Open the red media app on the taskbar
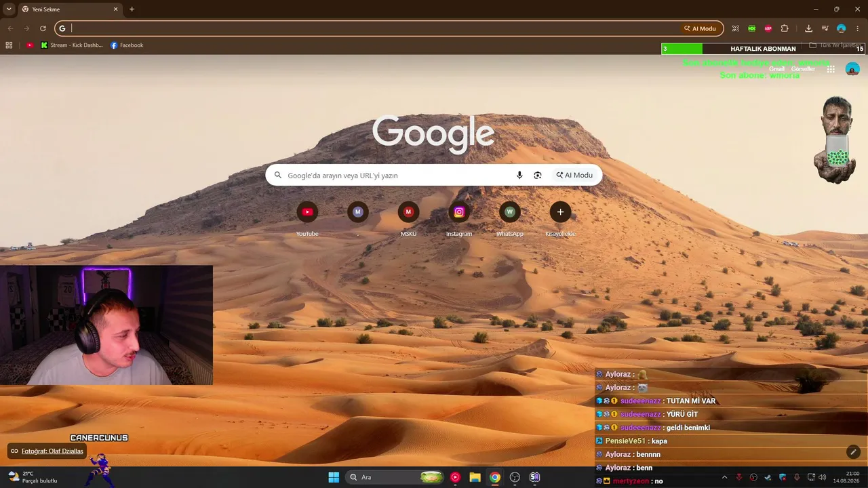The height and width of the screenshot is (488, 868). (x=455, y=477)
